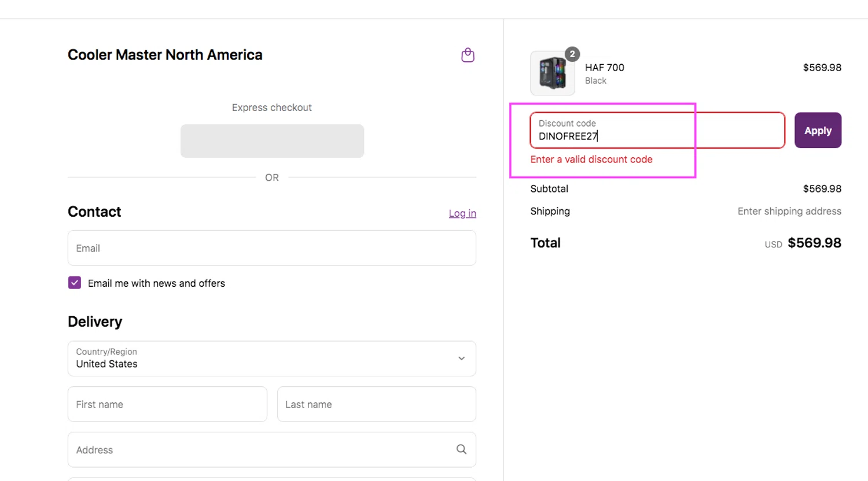Click the Enter a valid discount code error

(591, 160)
